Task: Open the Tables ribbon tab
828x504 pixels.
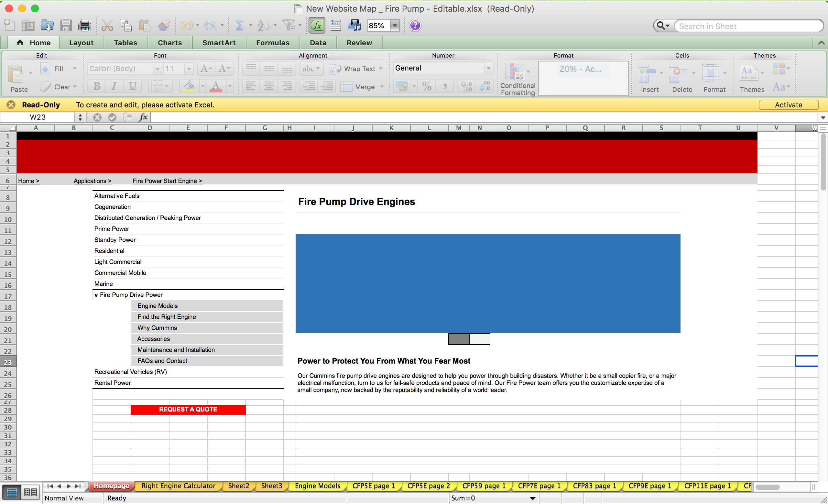Action: [x=125, y=43]
